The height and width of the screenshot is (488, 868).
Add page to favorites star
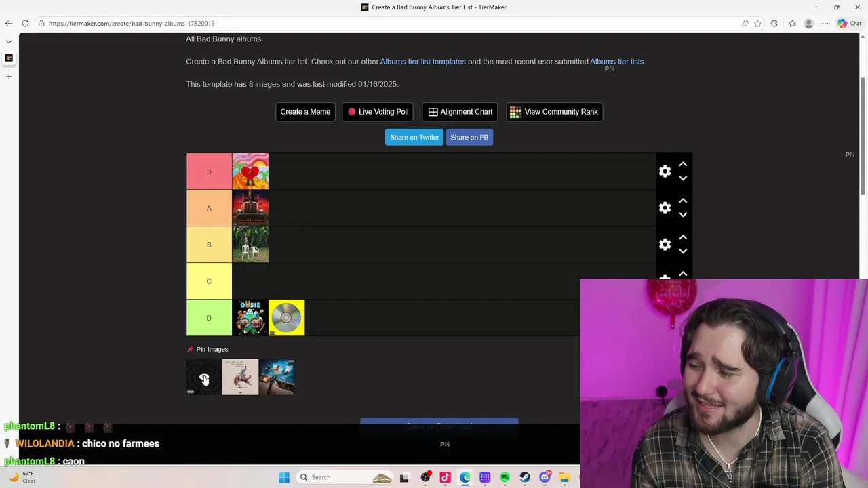[758, 24]
